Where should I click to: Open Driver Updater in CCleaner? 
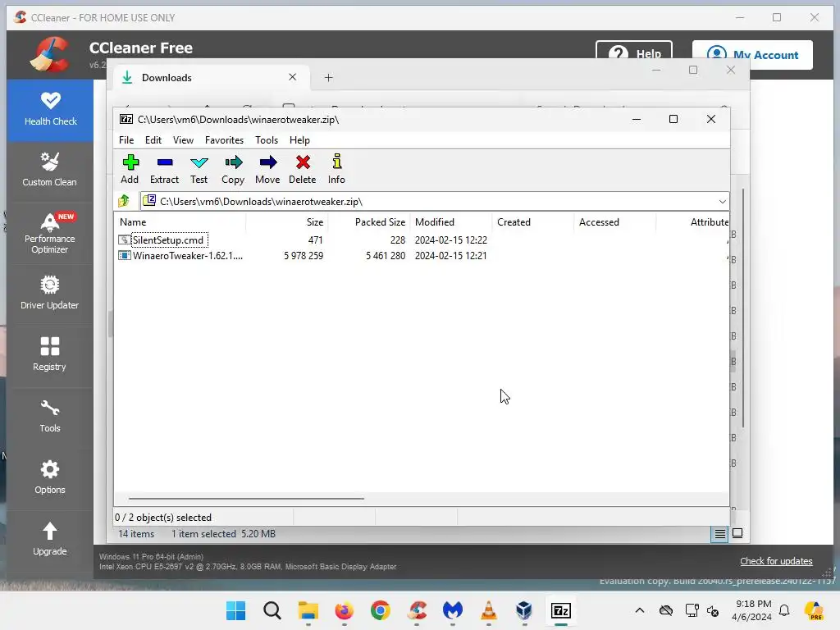50,294
